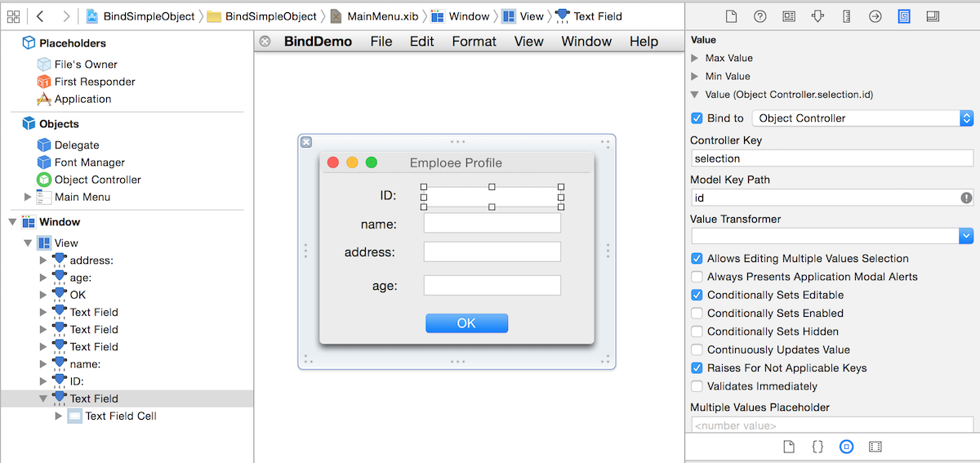Screen dimensions: 980x463
Task: Open the File menu in canvas
Action: [381, 41]
